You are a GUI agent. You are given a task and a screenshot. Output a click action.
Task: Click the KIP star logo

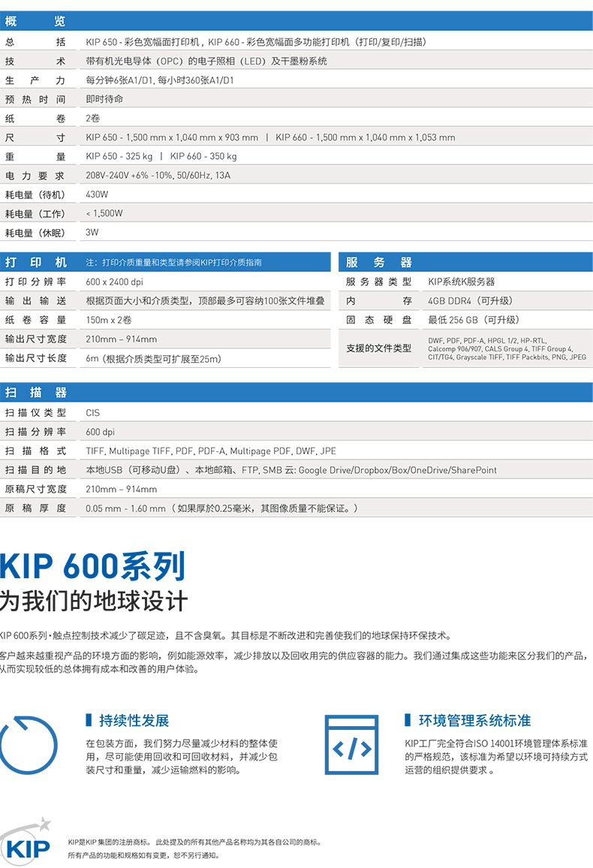pos(26,840)
